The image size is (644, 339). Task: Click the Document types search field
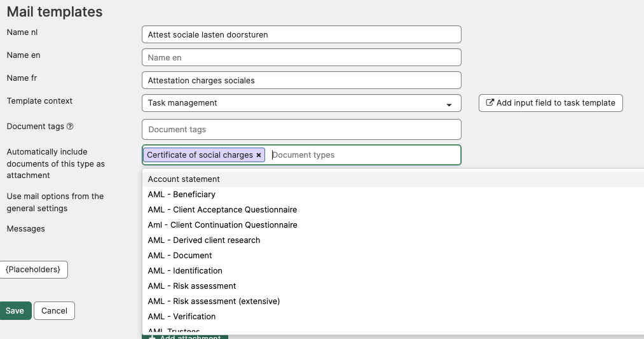point(364,155)
